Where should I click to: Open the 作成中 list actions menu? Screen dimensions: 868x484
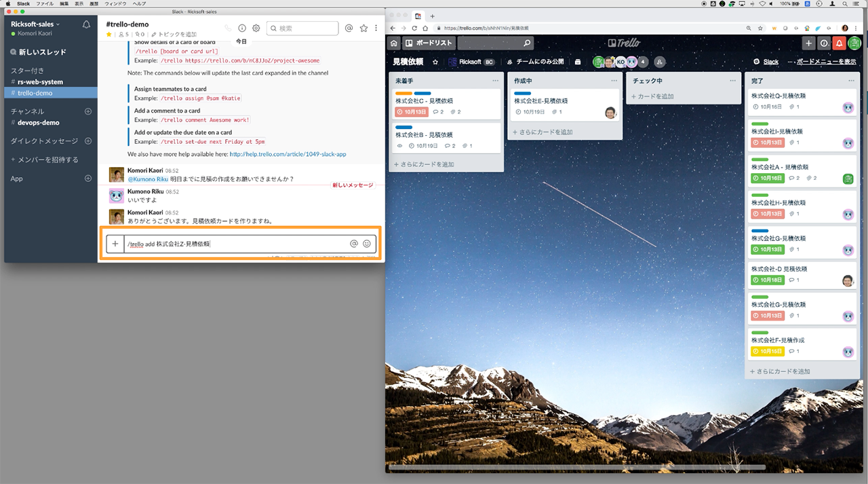614,81
